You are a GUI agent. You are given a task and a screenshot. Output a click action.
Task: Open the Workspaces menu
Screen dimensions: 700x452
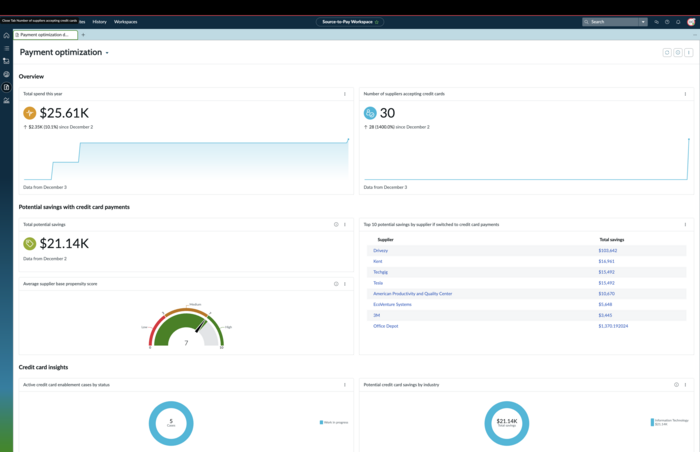[x=125, y=22]
